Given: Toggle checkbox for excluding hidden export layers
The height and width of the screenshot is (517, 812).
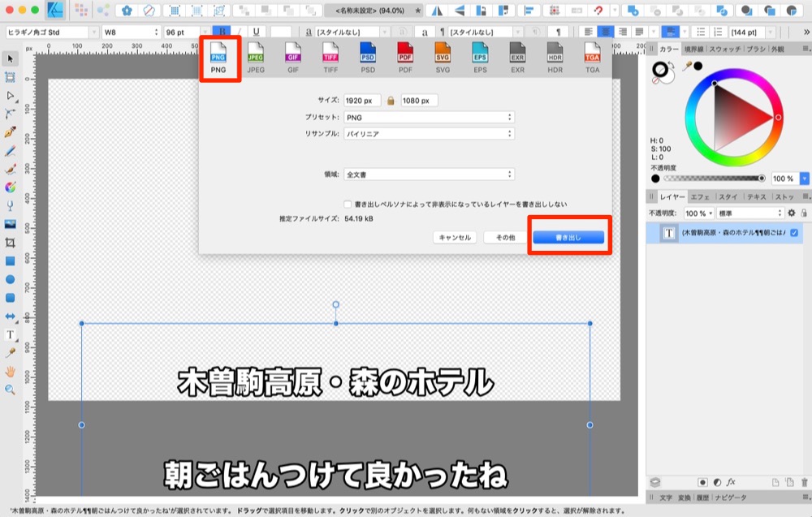Looking at the screenshot, I should click(x=348, y=205).
